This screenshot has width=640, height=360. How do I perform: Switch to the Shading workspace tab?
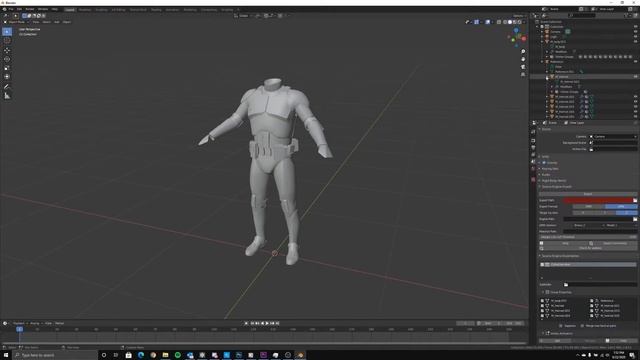click(156, 9)
